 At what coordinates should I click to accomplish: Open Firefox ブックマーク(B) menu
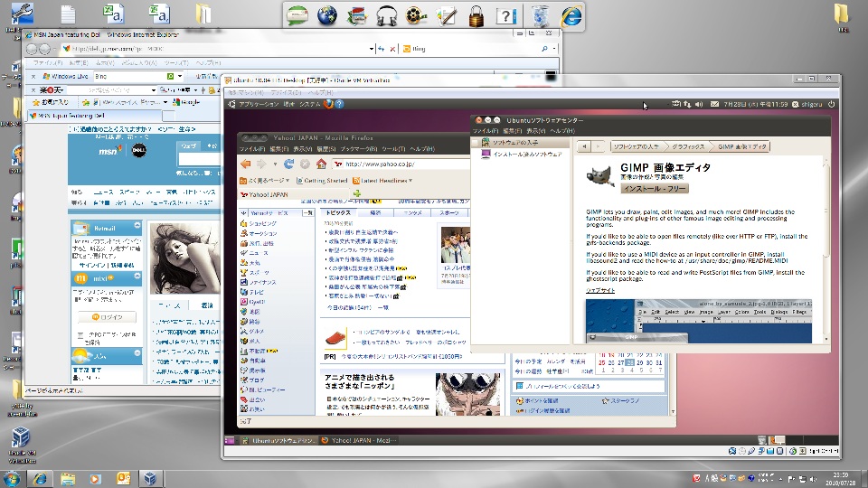[359, 149]
